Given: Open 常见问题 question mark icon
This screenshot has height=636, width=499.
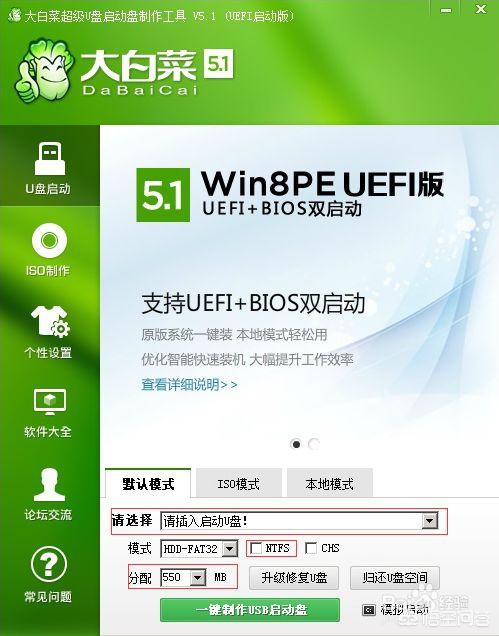Looking at the screenshot, I should coord(49,563).
